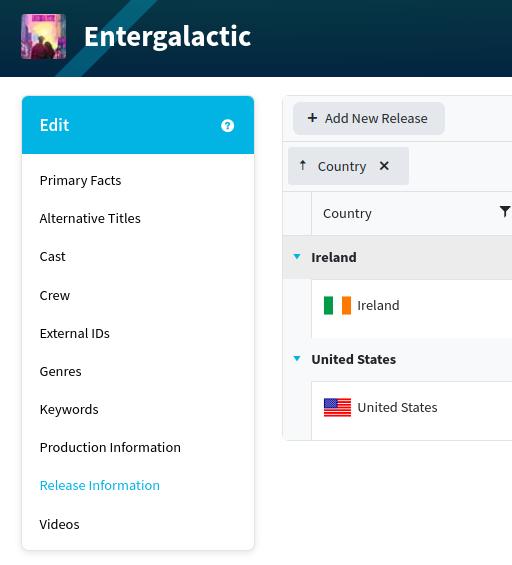Viewport: 512px width, 565px height.
Task: Select Release Information link
Action: click(100, 485)
